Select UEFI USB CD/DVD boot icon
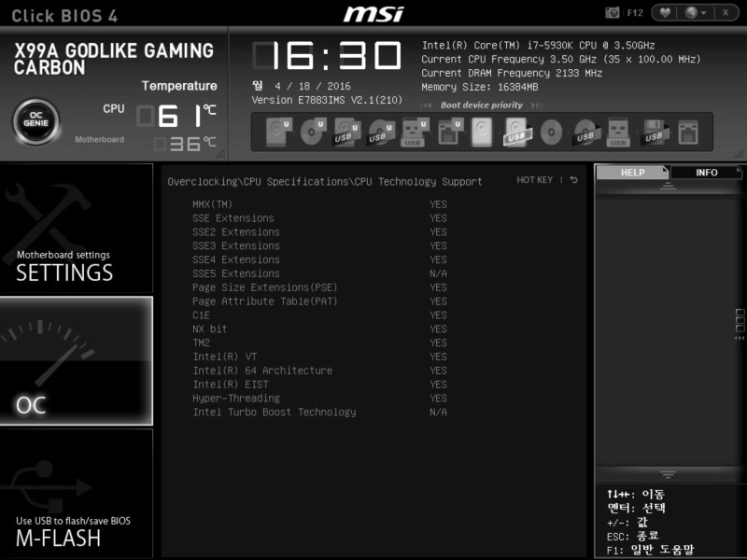The image size is (747, 560). coord(381,132)
